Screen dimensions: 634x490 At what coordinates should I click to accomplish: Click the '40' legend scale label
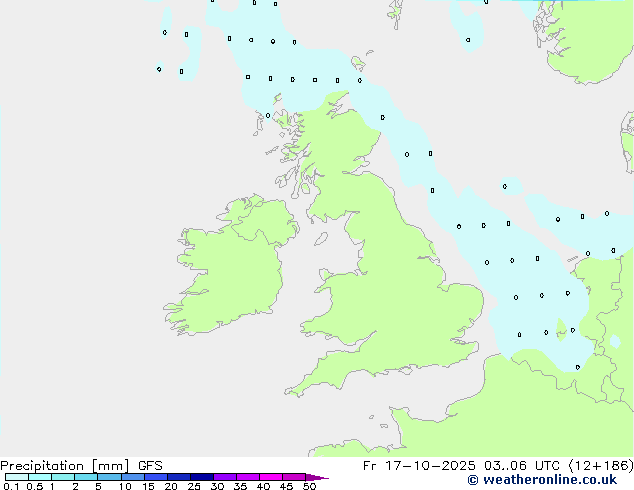tap(263, 486)
